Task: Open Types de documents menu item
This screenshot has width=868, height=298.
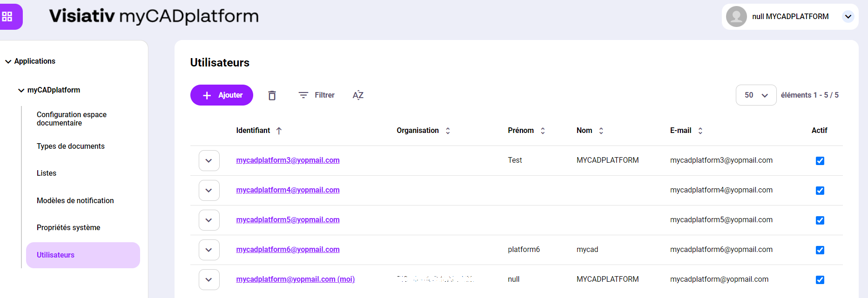Action: 71,146
